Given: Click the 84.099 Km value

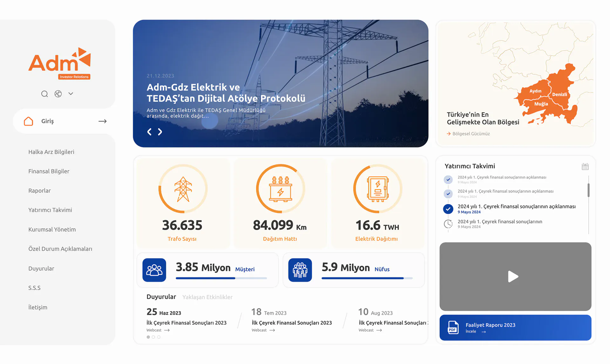Looking at the screenshot, I should 280,225.
